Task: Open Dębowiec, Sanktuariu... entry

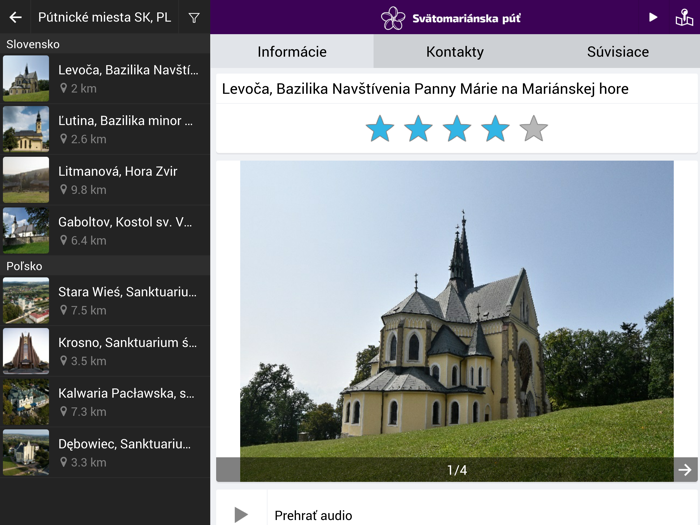Action: click(105, 453)
